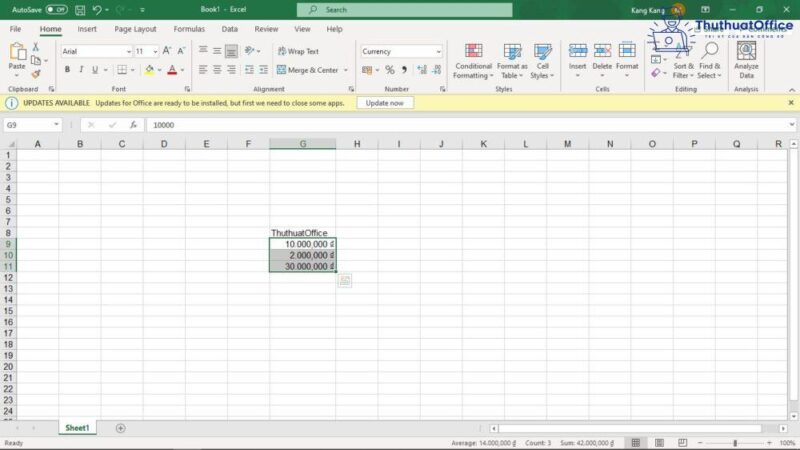Dismiss the updates available bar
This screenshot has width=800, height=450.
click(x=791, y=103)
